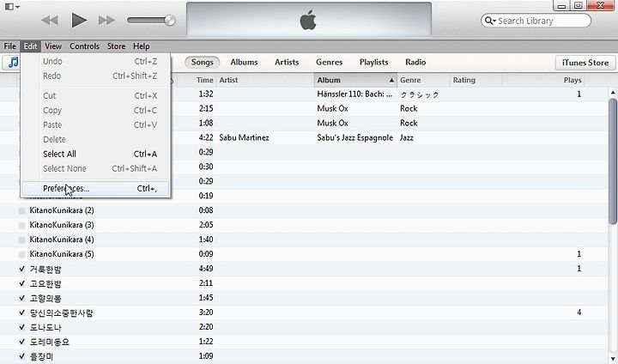Click the search magnifier dropdown icon

click(490, 21)
